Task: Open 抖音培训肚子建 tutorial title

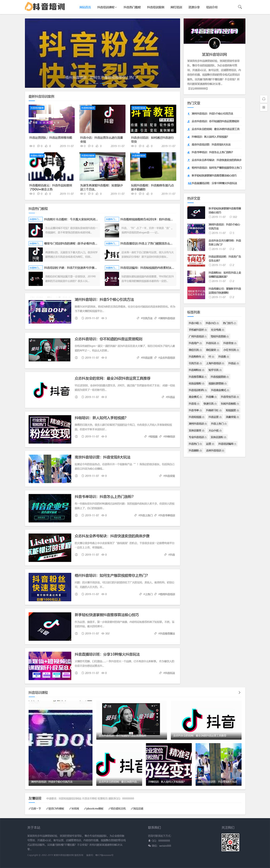Action: coord(70,268)
